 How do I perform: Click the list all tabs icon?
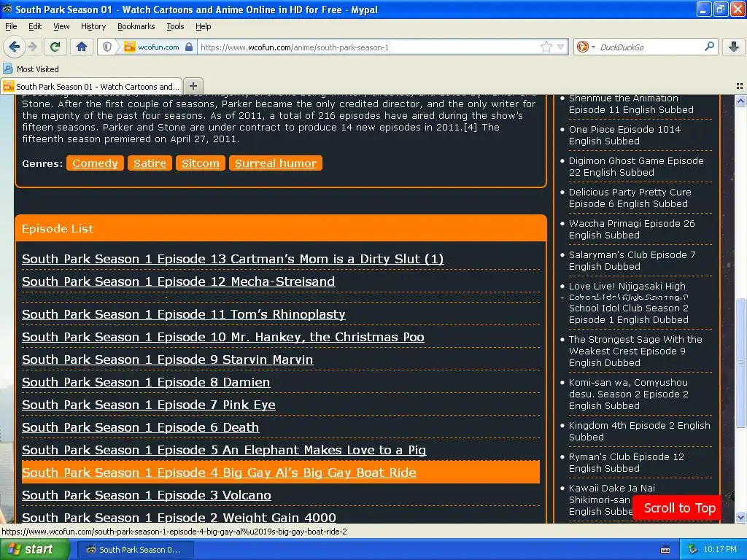[739, 86]
